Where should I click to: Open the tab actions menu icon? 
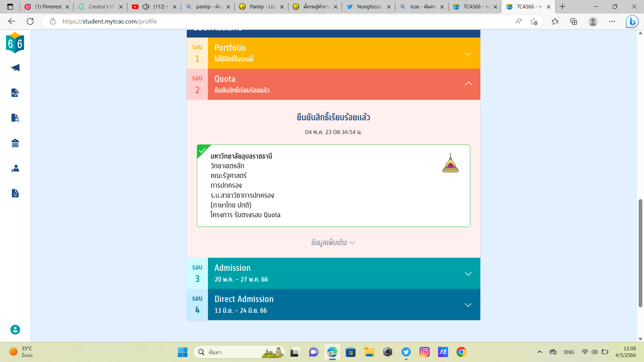point(10,7)
